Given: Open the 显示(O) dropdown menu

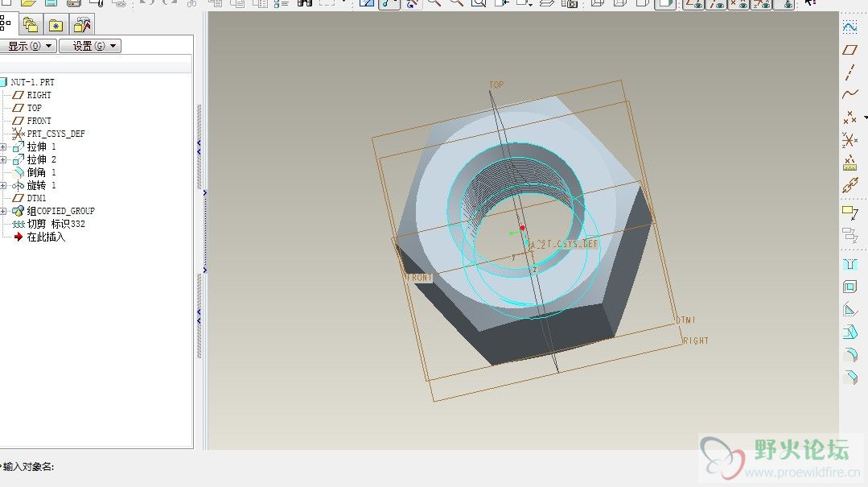Looking at the screenshot, I should (x=27, y=46).
